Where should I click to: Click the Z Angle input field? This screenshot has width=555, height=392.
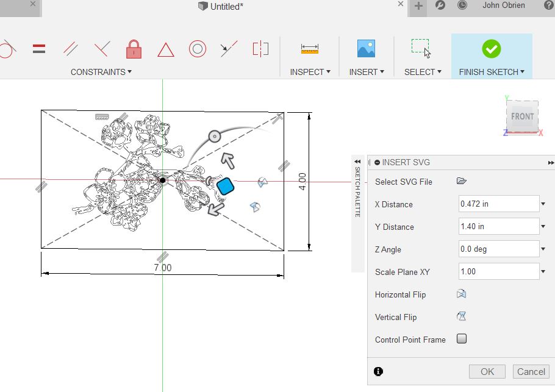[x=499, y=249]
